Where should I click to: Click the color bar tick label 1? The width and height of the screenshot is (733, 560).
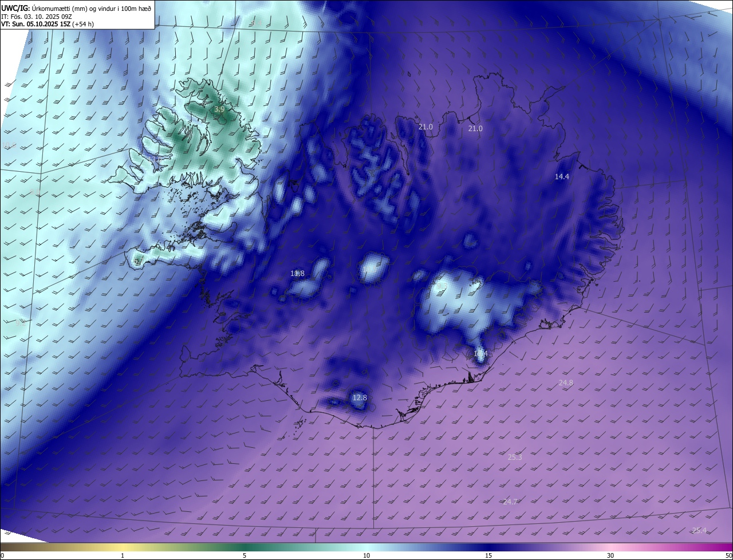123,555
